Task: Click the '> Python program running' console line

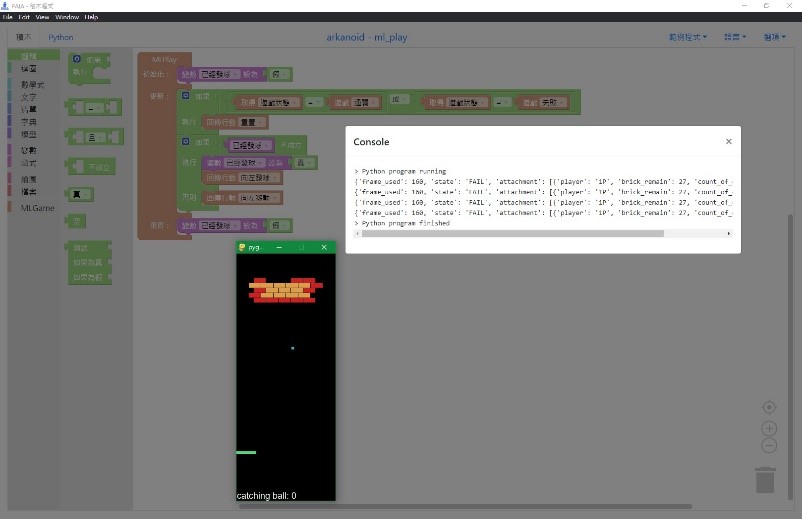Action: click(400, 171)
